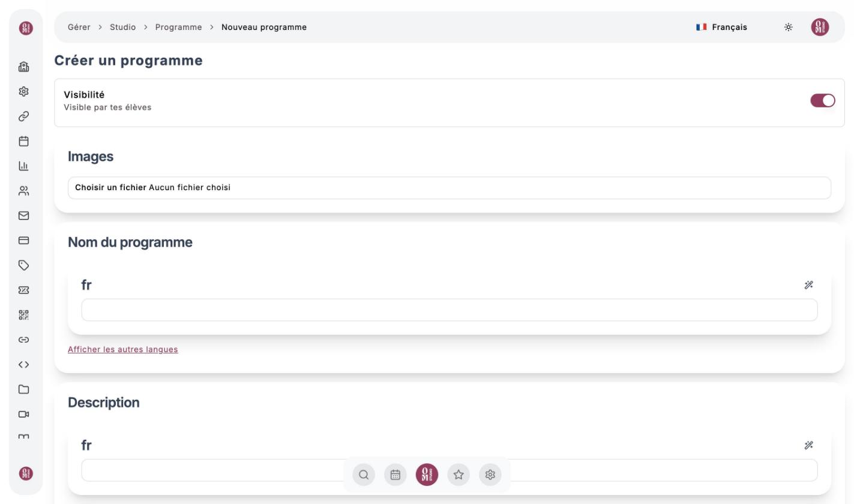Screen dimensions: 854x504
Task: Open the video camera sidebar icon
Action: pyautogui.click(x=24, y=414)
